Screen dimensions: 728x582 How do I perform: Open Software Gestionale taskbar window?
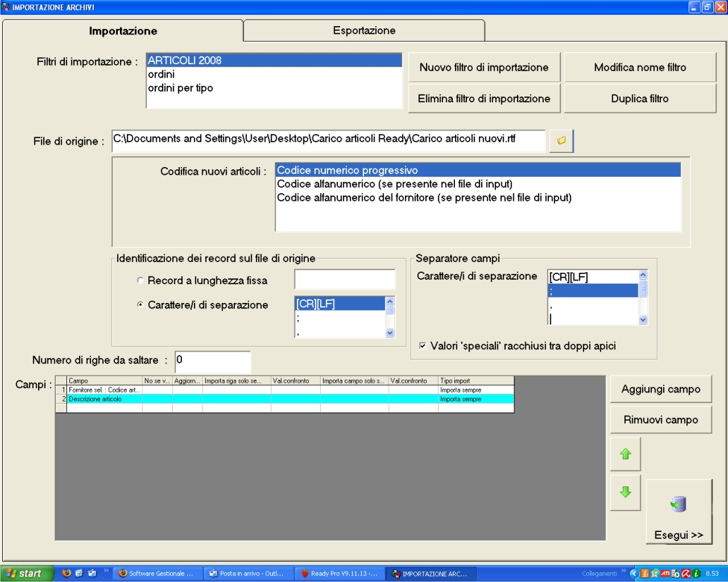(158, 574)
